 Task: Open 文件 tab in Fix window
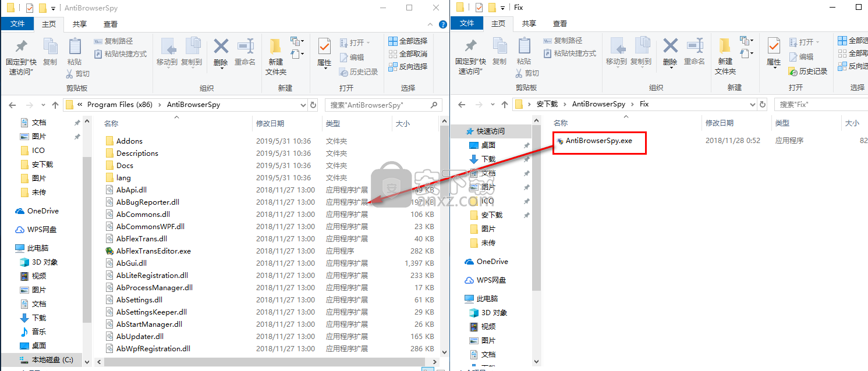467,24
